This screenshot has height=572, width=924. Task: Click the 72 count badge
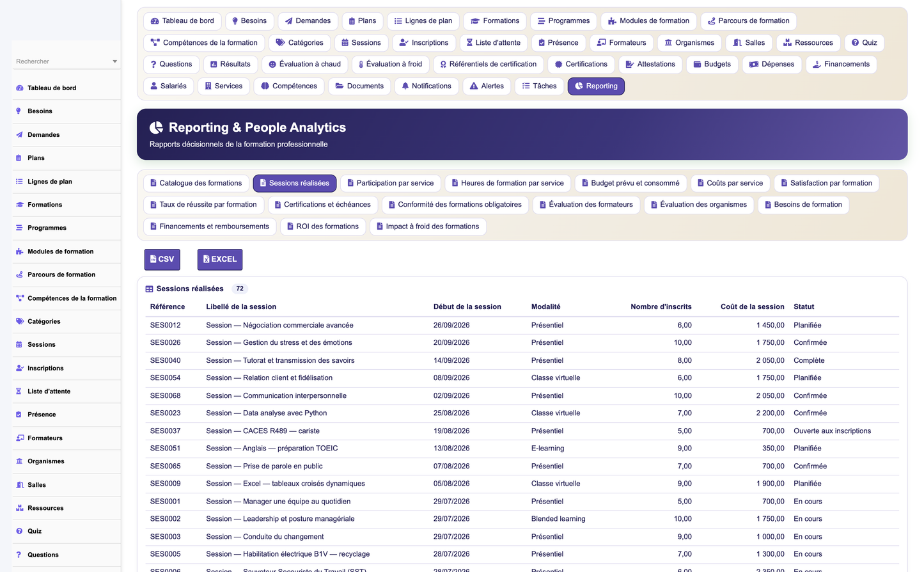click(240, 289)
